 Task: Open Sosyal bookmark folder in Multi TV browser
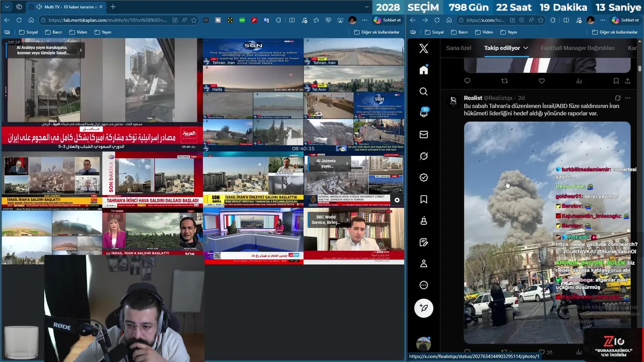29,32
